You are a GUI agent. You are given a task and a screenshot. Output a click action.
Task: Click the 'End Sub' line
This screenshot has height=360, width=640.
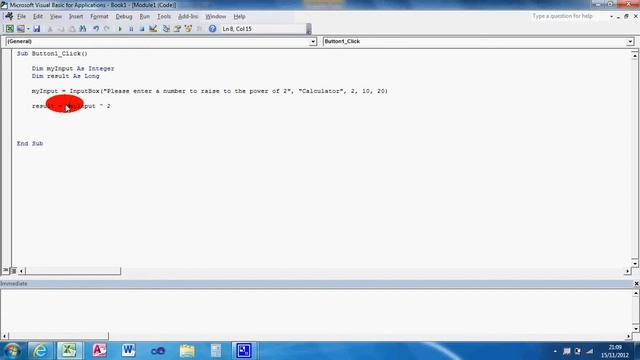point(30,143)
